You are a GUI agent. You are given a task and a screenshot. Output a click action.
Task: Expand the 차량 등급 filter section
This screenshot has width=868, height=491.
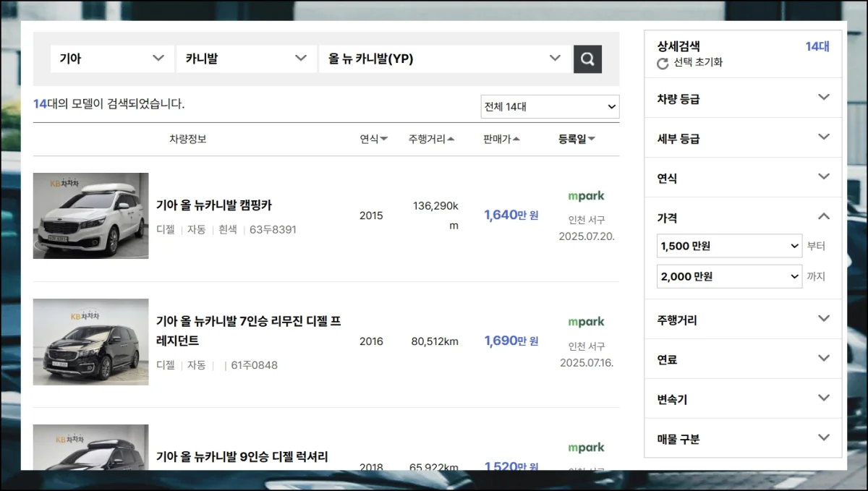(743, 98)
